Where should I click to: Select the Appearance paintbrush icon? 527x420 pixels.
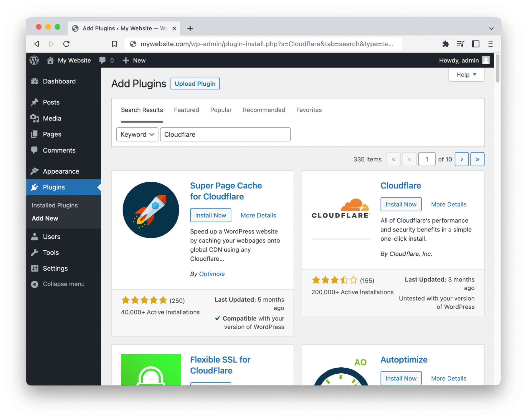tap(35, 171)
